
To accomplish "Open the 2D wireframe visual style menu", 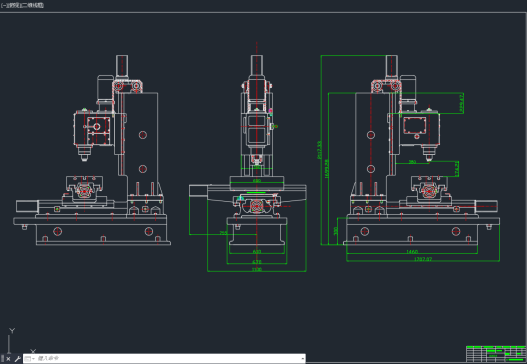I will 32,5.
